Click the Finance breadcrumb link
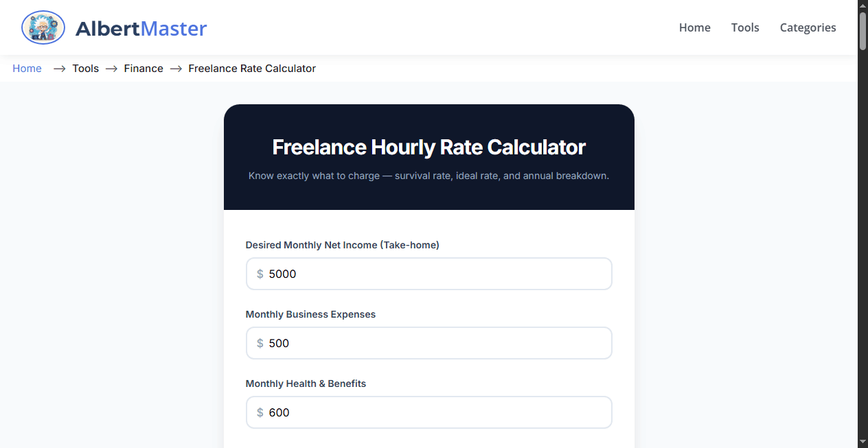The width and height of the screenshot is (868, 448). point(144,69)
